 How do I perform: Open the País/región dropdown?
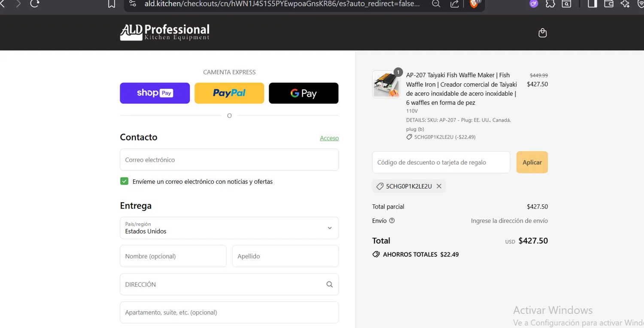coord(229,228)
